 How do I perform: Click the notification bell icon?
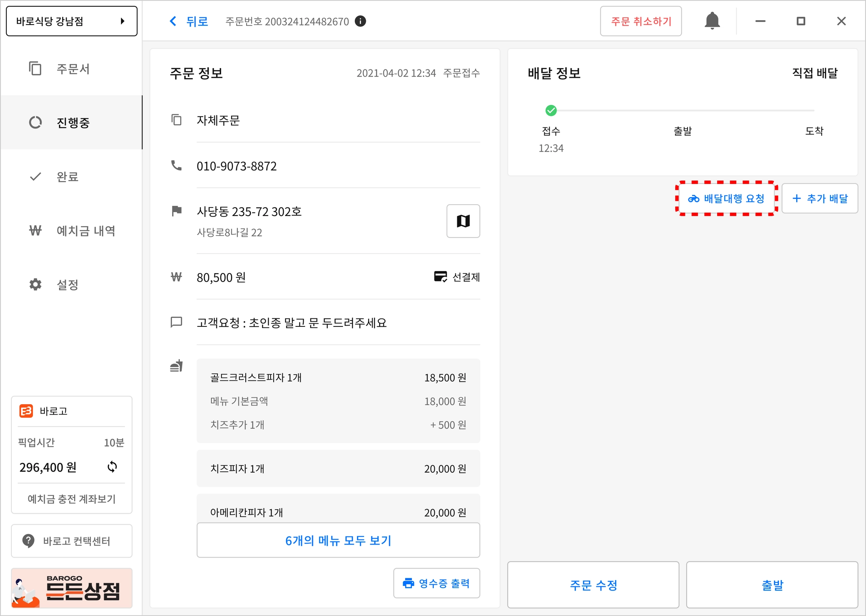[712, 21]
